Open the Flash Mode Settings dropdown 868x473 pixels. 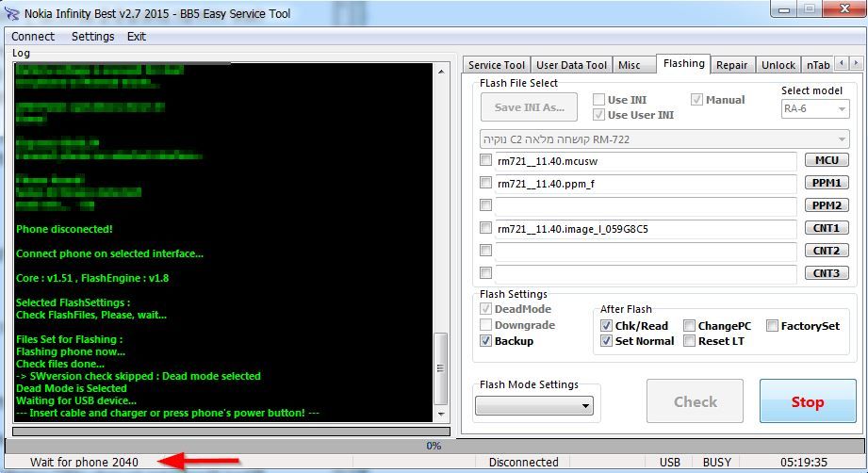point(534,405)
